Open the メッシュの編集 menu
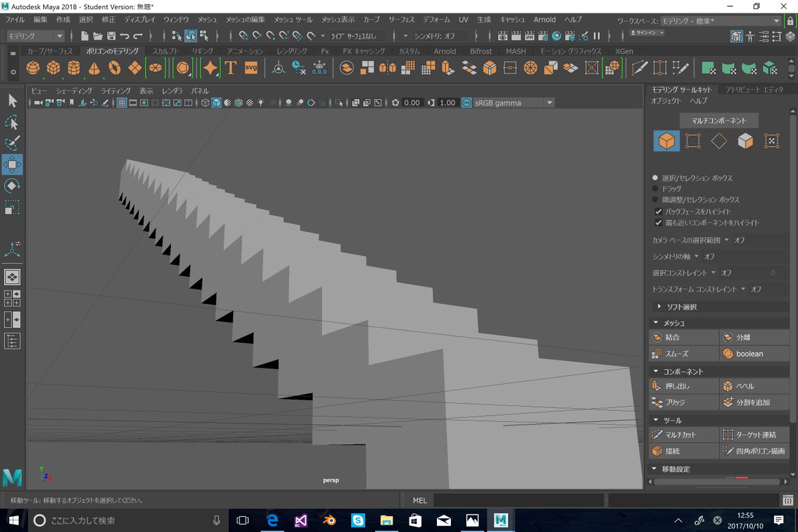Image resolution: width=798 pixels, height=532 pixels. [x=245, y=20]
